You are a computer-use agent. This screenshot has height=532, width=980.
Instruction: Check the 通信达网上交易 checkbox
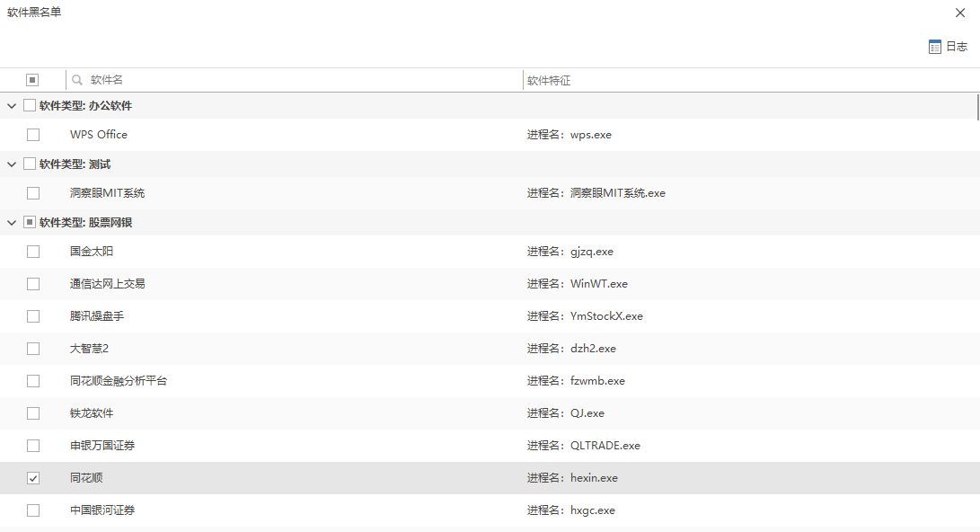[x=33, y=284]
